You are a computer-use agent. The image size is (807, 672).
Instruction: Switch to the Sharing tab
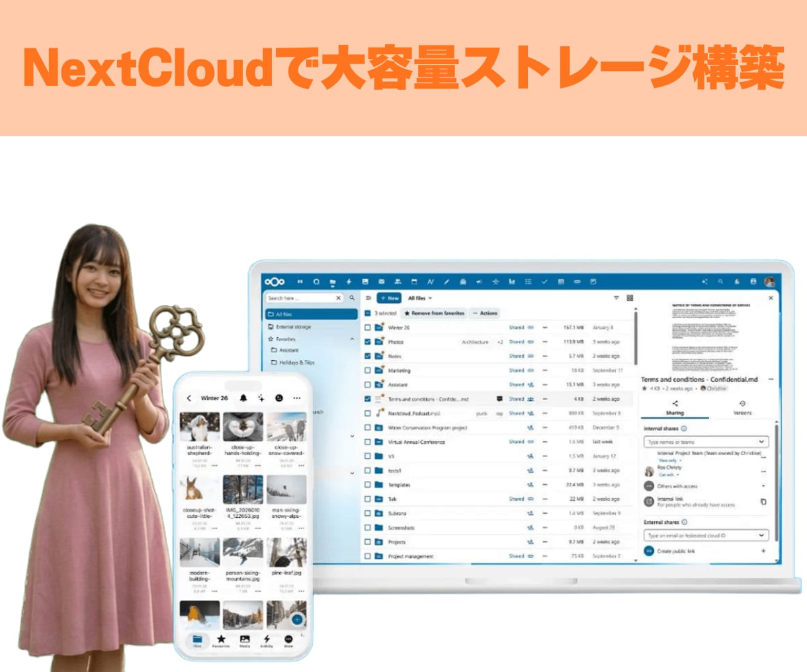click(675, 408)
